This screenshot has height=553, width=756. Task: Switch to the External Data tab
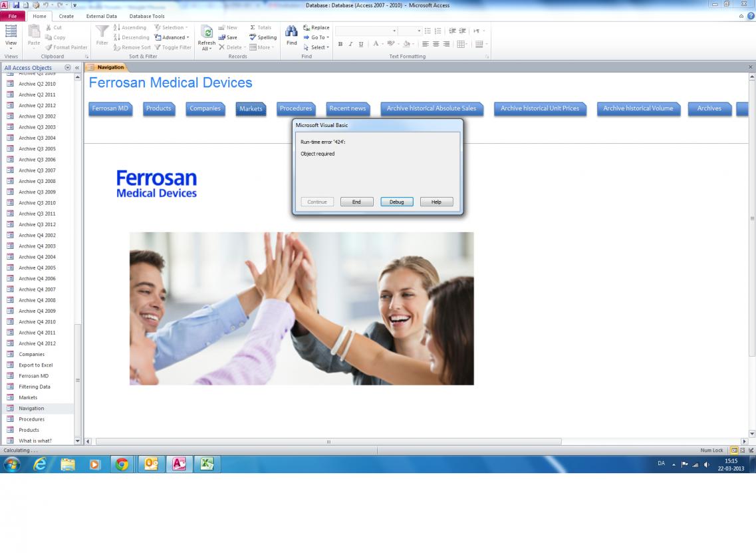pyautogui.click(x=101, y=16)
